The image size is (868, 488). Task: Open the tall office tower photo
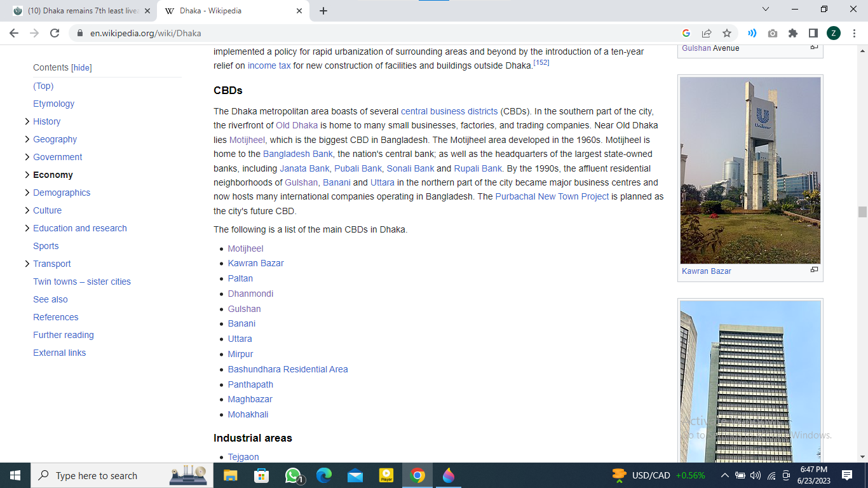[750, 381]
